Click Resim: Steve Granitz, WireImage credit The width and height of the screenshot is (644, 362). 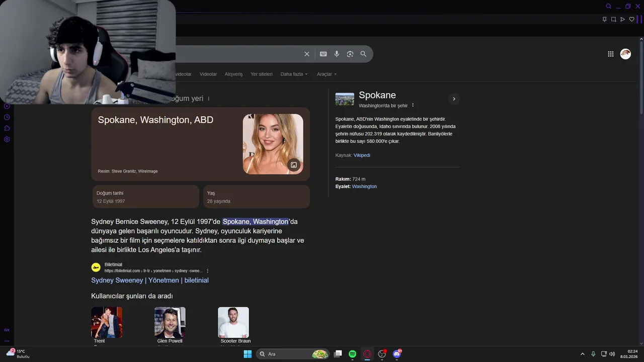coord(128,171)
